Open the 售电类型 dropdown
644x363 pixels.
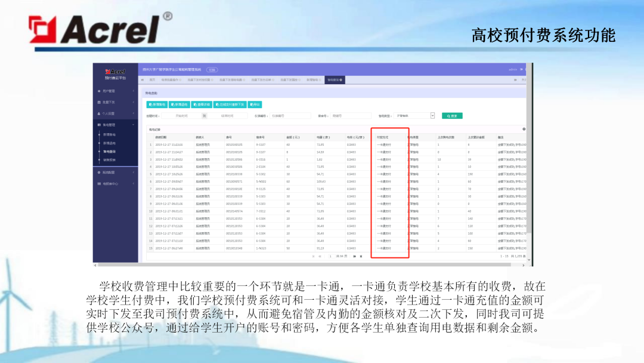click(414, 116)
